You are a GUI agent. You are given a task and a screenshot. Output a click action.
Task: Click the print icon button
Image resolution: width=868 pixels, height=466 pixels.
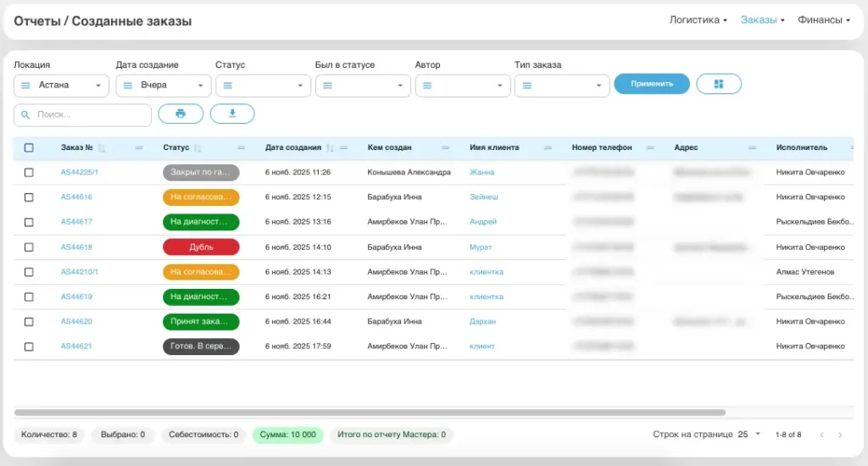point(181,114)
